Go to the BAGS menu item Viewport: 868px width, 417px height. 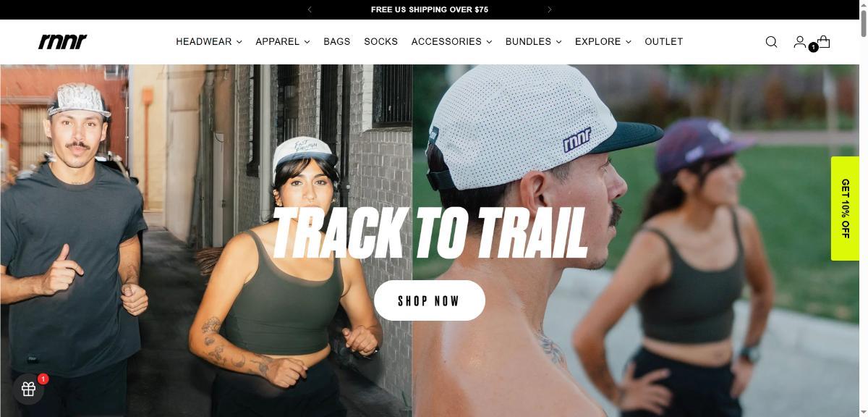pyautogui.click(x=337, y=41)
